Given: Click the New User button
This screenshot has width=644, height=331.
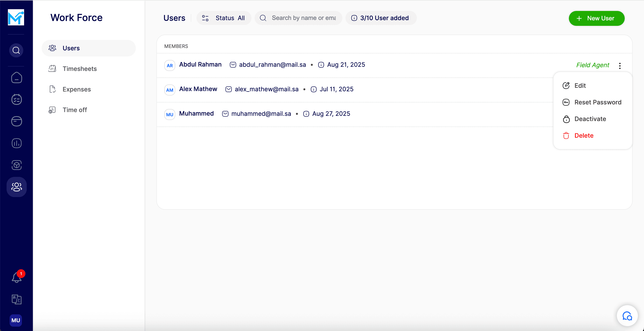Looking at the screenshot, I should pos(596,18).
